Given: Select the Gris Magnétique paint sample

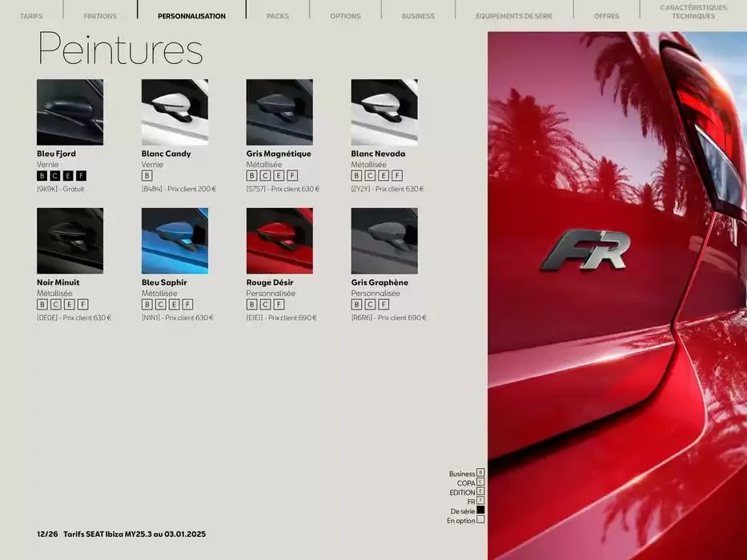Looking at the screenshot, I should [x=279, y=110].
